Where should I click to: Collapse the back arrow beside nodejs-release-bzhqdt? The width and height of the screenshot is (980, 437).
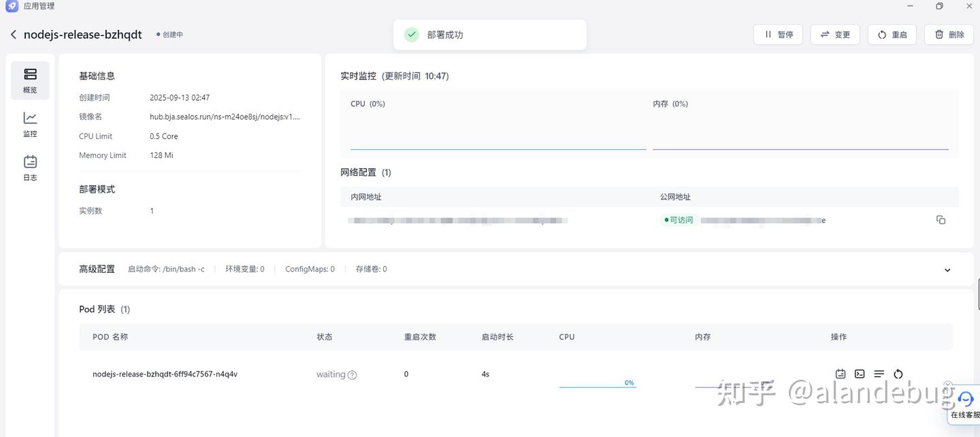tap(13, 34)
